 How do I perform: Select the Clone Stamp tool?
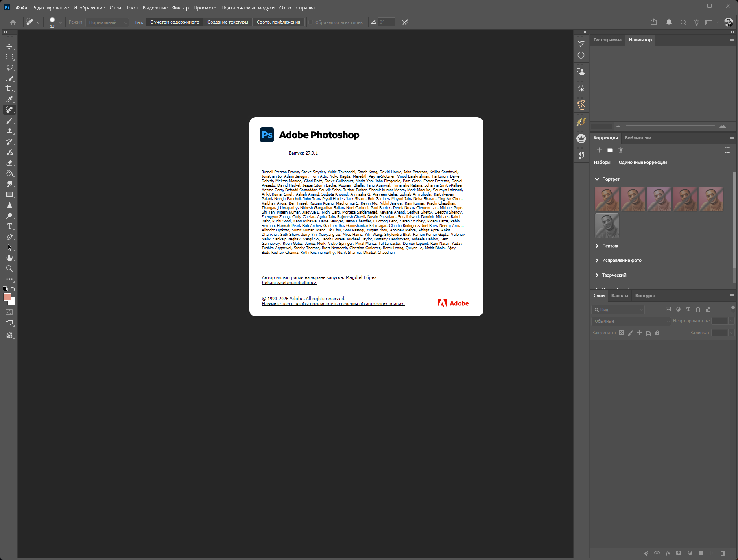tap(9, 131)
